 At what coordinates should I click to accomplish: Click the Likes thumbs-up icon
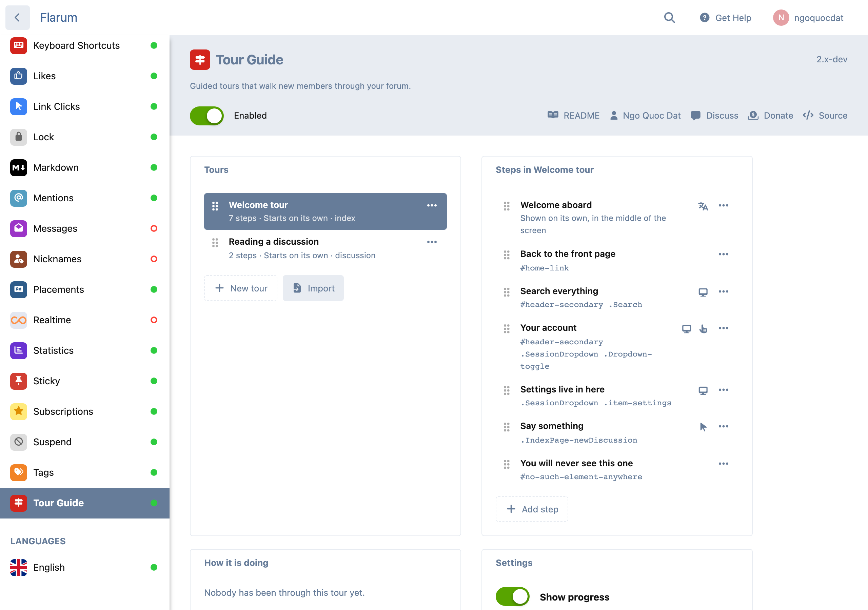click(19, 76)
